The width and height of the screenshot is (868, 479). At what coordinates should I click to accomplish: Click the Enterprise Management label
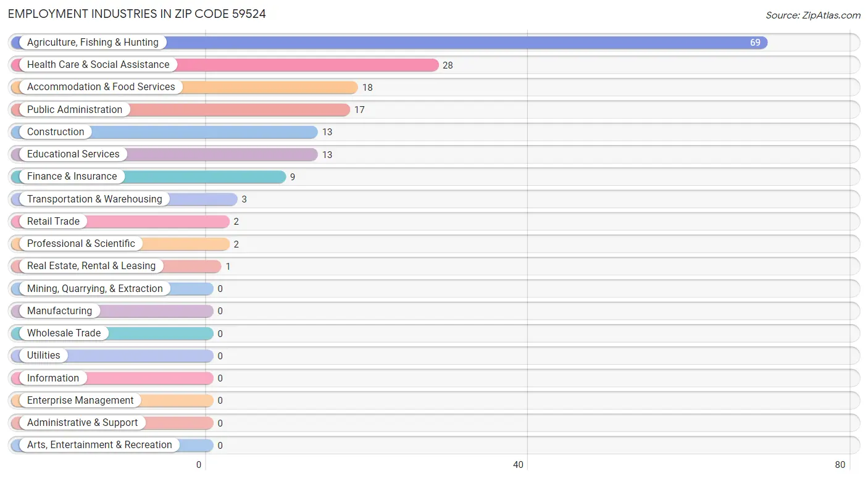(80, 401)
